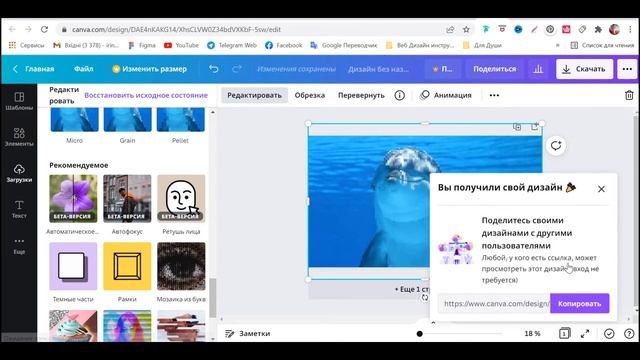Viewport: 640px width, 360px height.
Task: Open the Ретушь лица face retouch effect
Action: pyautogui.click(x=181, y=199)
